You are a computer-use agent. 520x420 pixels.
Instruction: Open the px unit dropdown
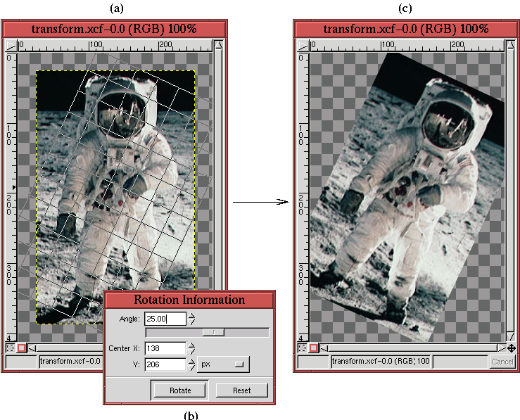coord(223,364)
